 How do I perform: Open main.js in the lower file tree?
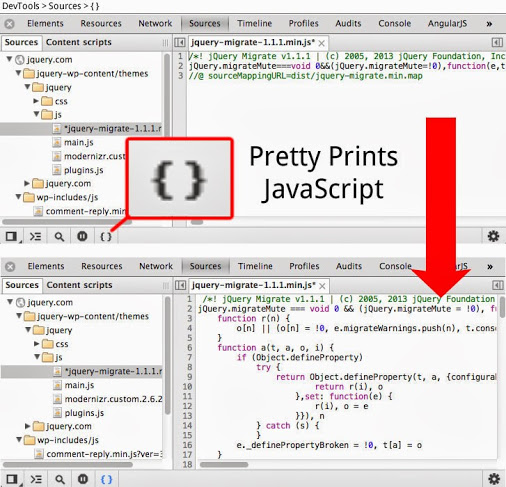(x=79, y=385)
